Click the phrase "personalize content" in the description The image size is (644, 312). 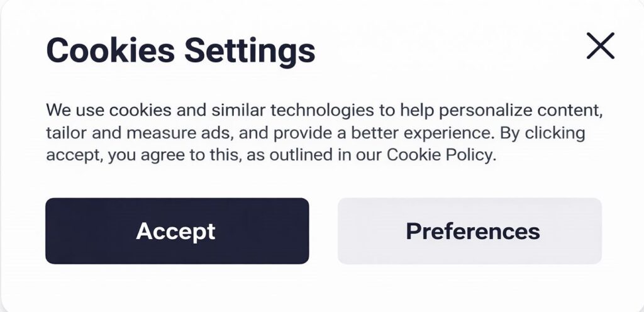click(521, 111)
